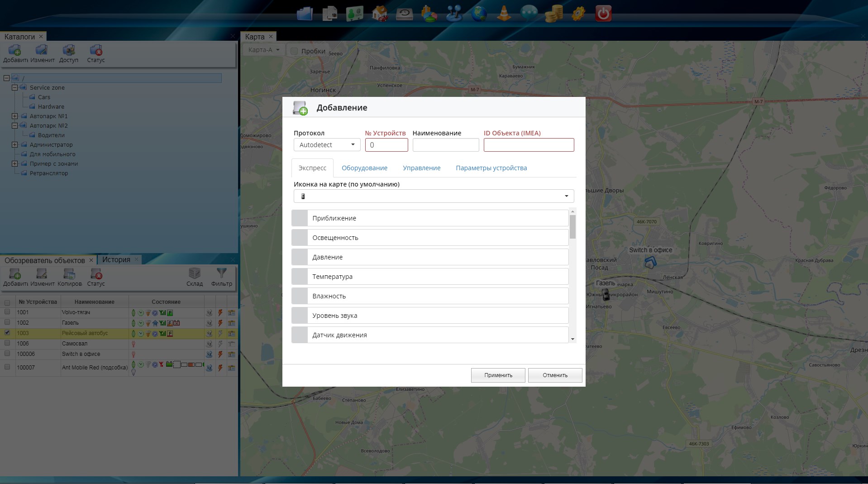Click the ID Объекта (IMEA) input field
This screenshot has height=484, width=868.
pyautogui.click(x=528, y=145)
